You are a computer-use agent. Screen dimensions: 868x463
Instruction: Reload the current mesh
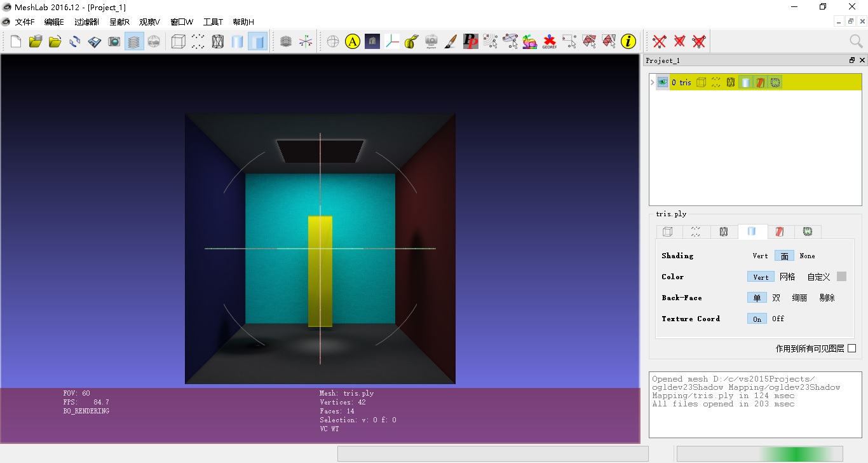(75, 42)
